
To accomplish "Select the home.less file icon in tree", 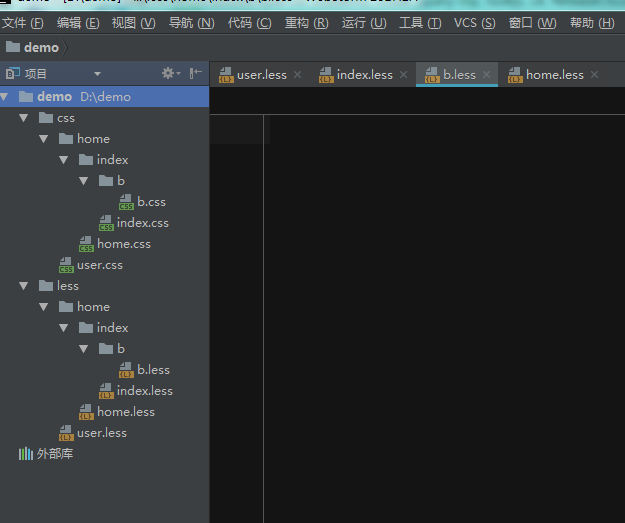I will (x=86, y=412).
